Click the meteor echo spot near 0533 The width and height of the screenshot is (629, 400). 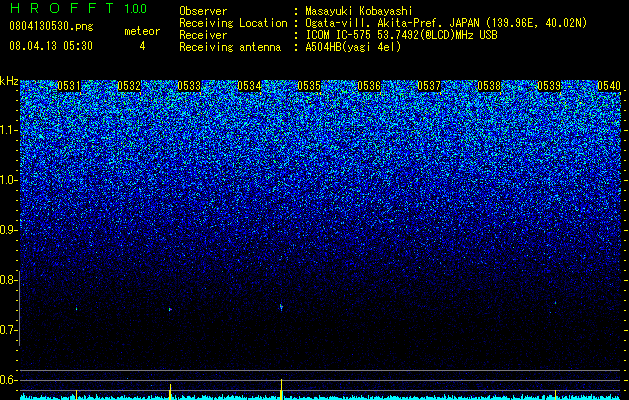coord(170,309)
